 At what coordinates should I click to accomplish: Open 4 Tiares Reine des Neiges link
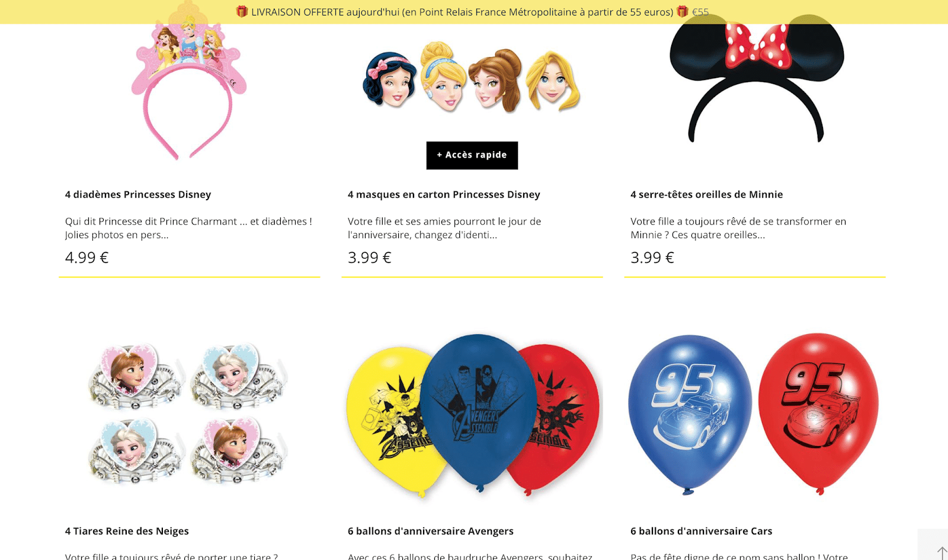127,531
